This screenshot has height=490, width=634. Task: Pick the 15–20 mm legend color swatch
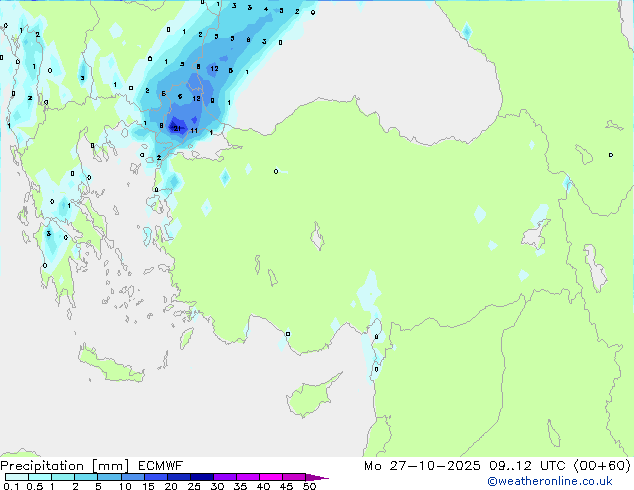coord(155,477)
